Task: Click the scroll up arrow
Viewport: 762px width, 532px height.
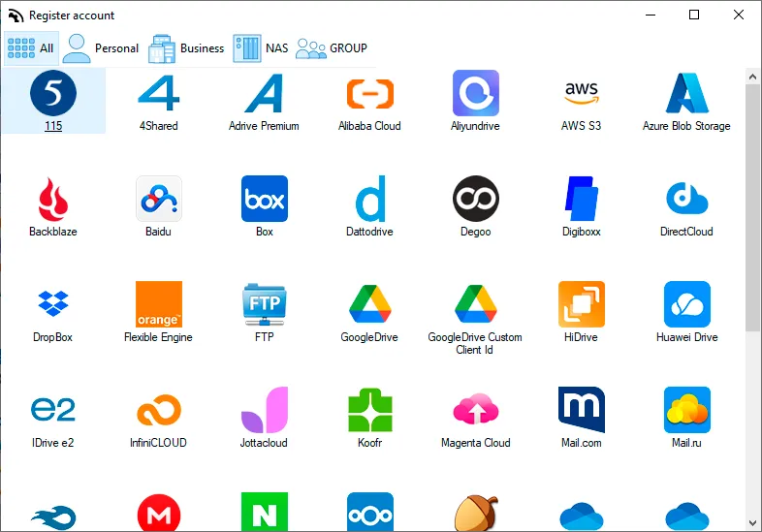Action: 752,77
